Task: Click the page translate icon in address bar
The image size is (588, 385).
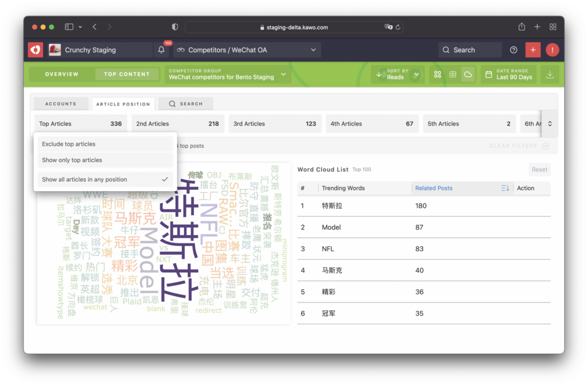Action: [388, 27]
